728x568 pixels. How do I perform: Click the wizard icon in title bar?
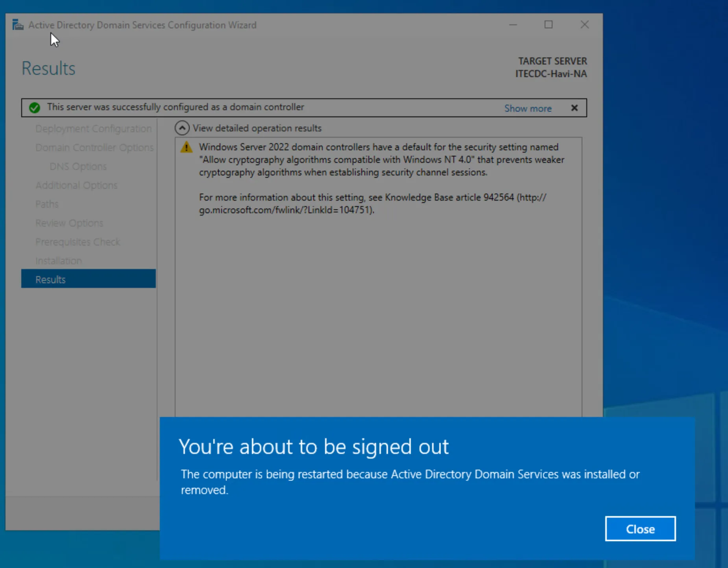(18, 25)
